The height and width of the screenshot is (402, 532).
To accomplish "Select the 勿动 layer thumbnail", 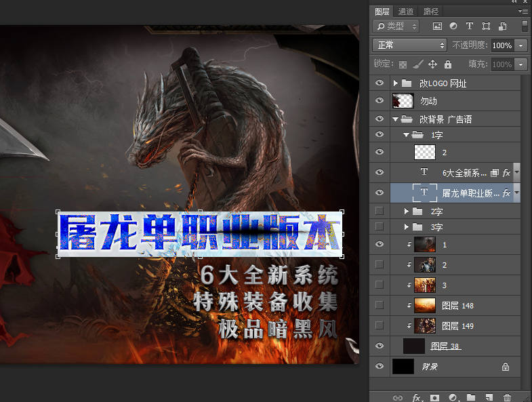I will [403, 101].
